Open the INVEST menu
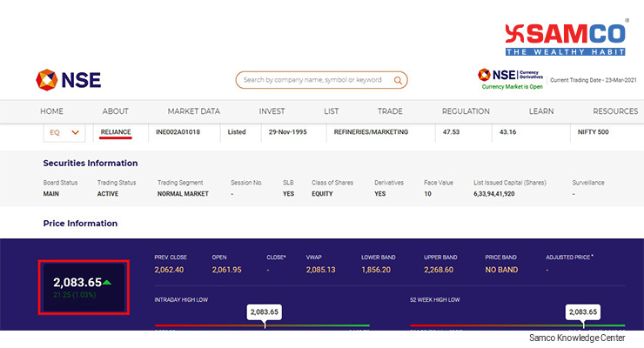 272,111
